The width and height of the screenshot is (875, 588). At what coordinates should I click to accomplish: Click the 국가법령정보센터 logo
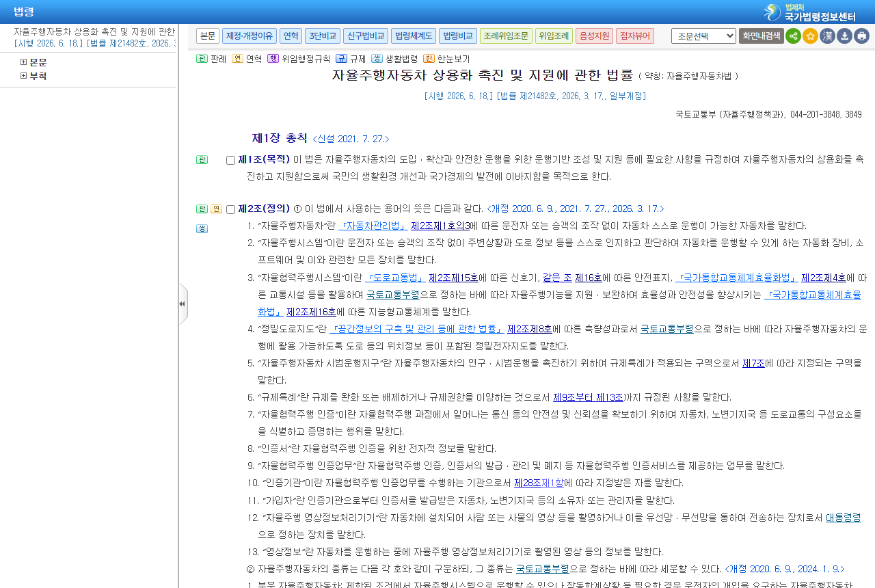809,12
